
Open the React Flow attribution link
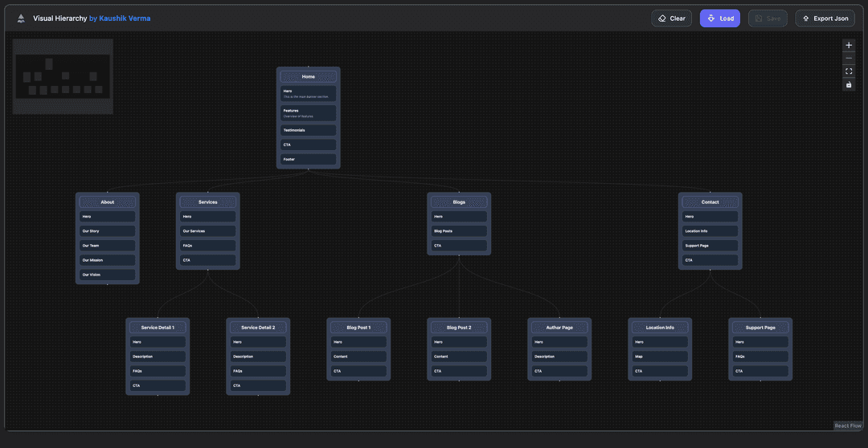point(848,426)
